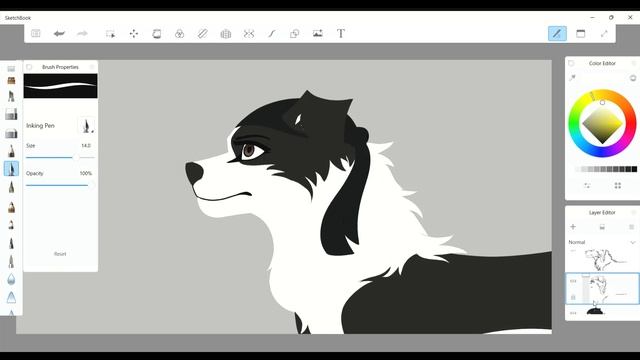This screenshot has height=360, width=640.
Task: Adjust the Opacity slider
Action: tap(60, 185)
